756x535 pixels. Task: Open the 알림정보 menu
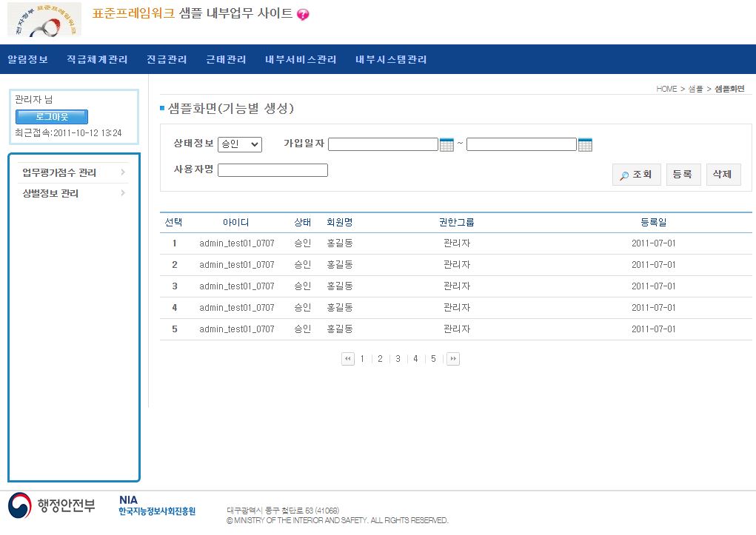tap(28, 59)
